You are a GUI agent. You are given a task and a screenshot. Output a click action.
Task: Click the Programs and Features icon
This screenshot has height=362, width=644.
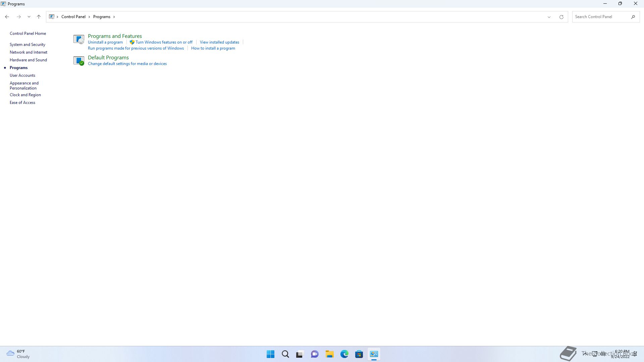click(x=78, y=39)
